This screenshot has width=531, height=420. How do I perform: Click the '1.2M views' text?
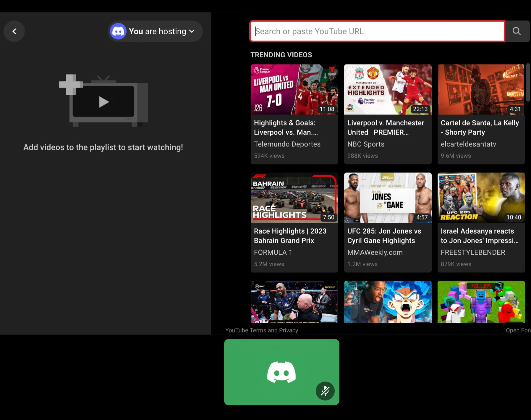(362, 264)
